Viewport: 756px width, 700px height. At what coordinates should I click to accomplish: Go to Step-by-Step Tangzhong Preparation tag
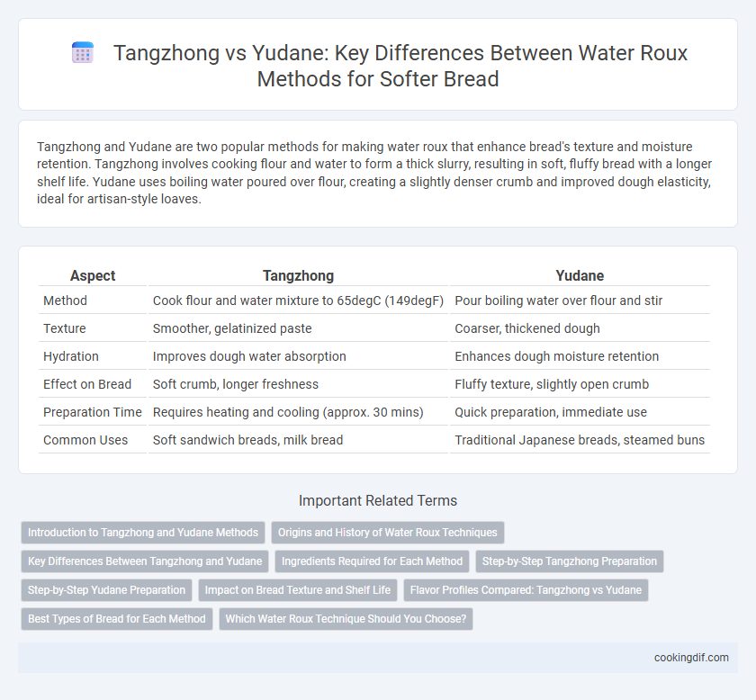(x=570, y=561)
